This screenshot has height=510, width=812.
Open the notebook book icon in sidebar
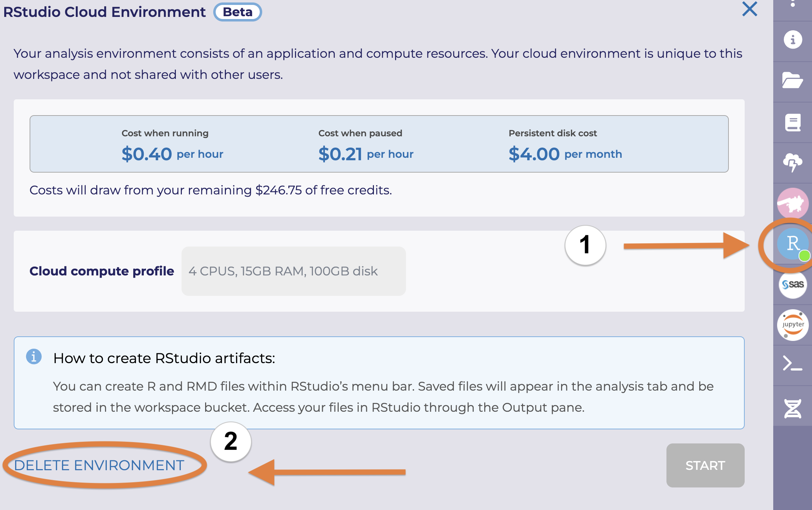(793, 122)
